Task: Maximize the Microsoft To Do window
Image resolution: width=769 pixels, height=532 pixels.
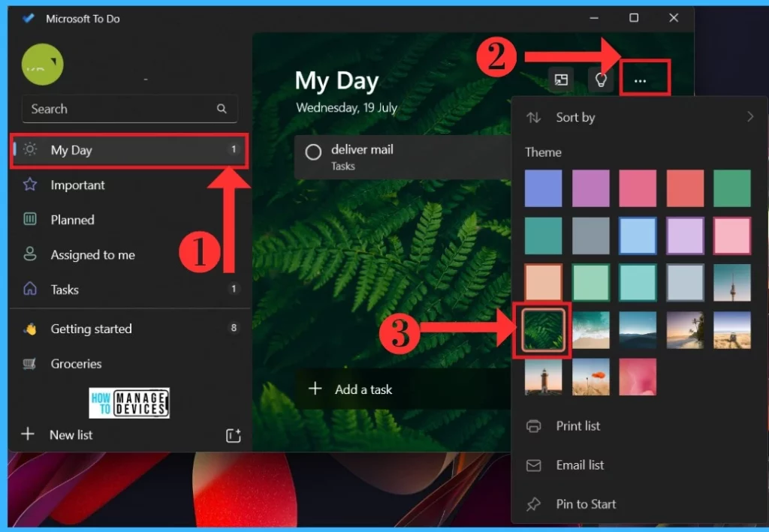Action: tap(634, 18)
